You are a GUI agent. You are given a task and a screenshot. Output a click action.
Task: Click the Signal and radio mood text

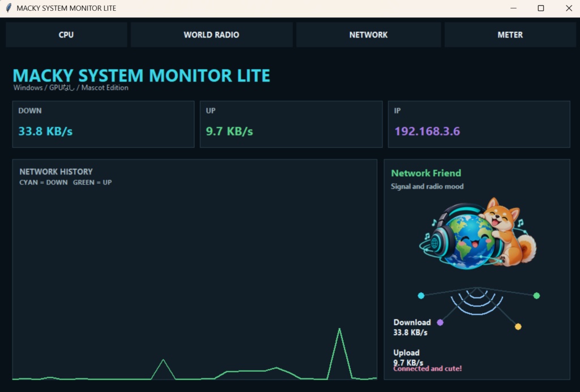[427, 186]
